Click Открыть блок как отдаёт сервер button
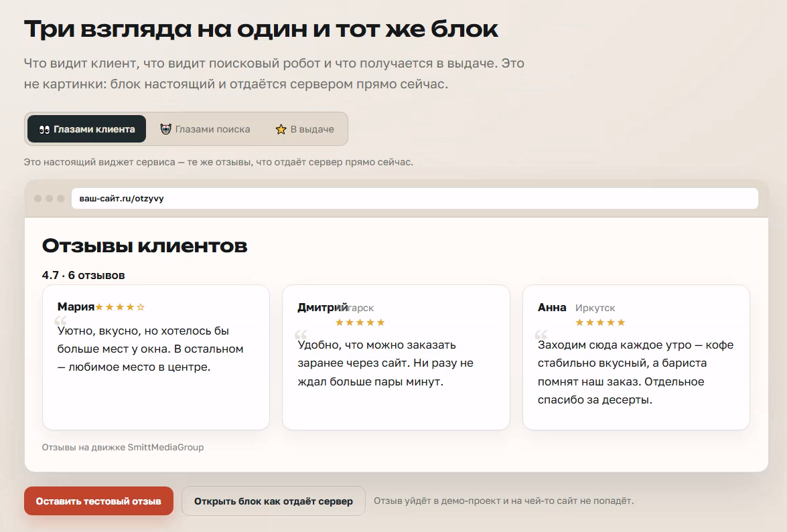Viewport: 787px width, 532px height. click(x=273, y=501)
